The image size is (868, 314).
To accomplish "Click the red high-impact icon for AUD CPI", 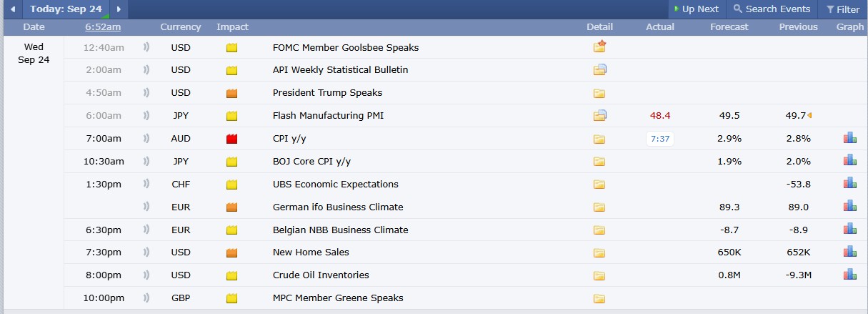I will click(x=231, y=139).
